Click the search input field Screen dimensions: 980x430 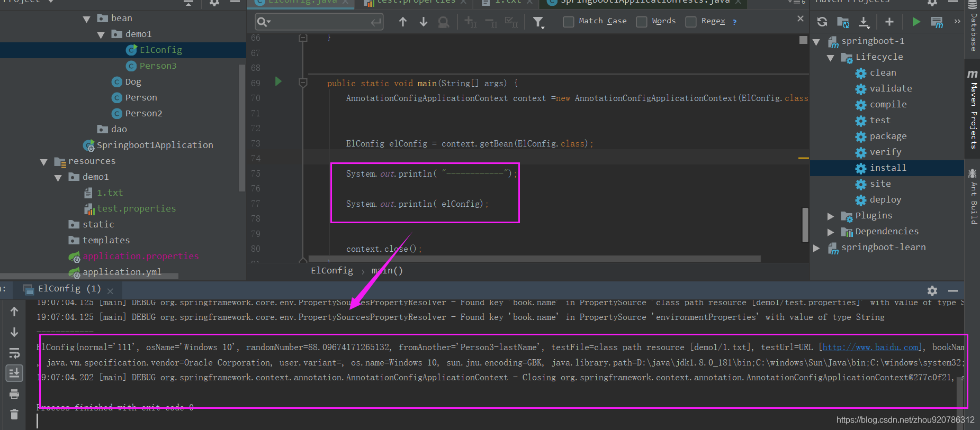[x=319, y=22]
